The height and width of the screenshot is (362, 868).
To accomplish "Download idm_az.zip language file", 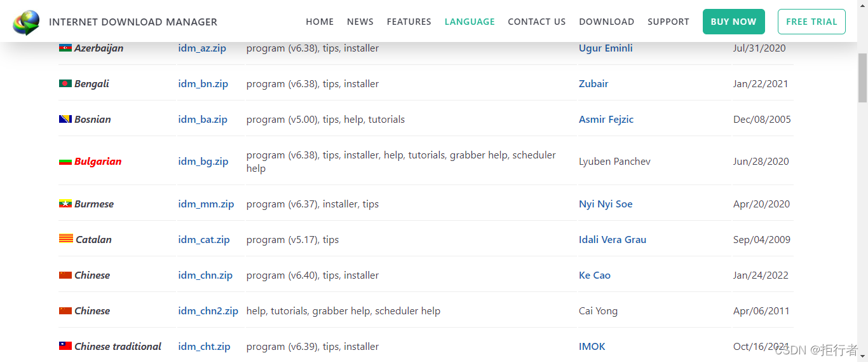I will point(202,48).
